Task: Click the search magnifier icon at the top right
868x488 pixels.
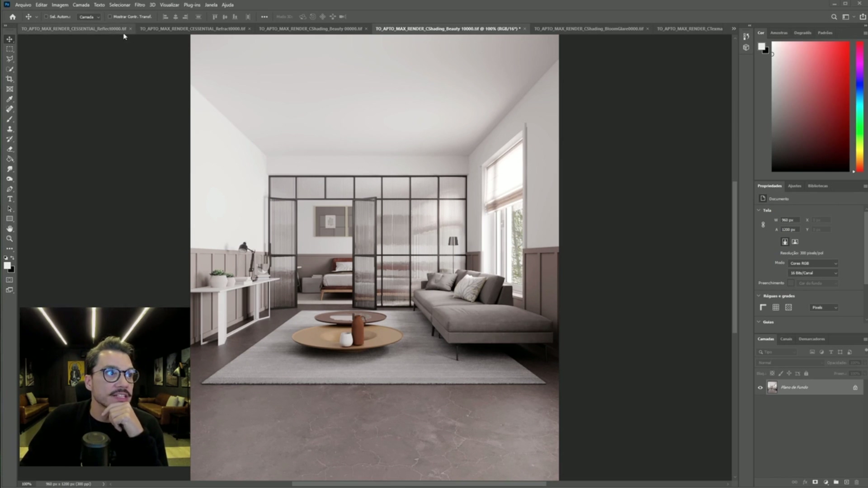Action: 834,17
